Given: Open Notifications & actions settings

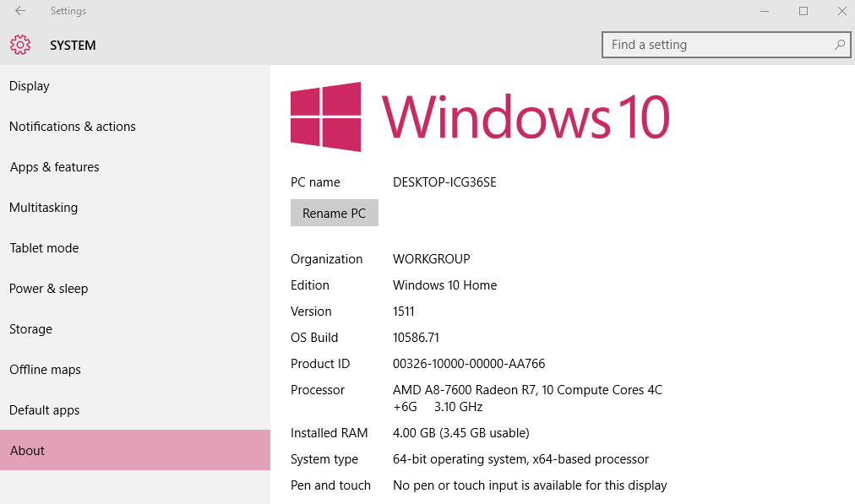Looking at the screenshot, I should pos(135,127).
